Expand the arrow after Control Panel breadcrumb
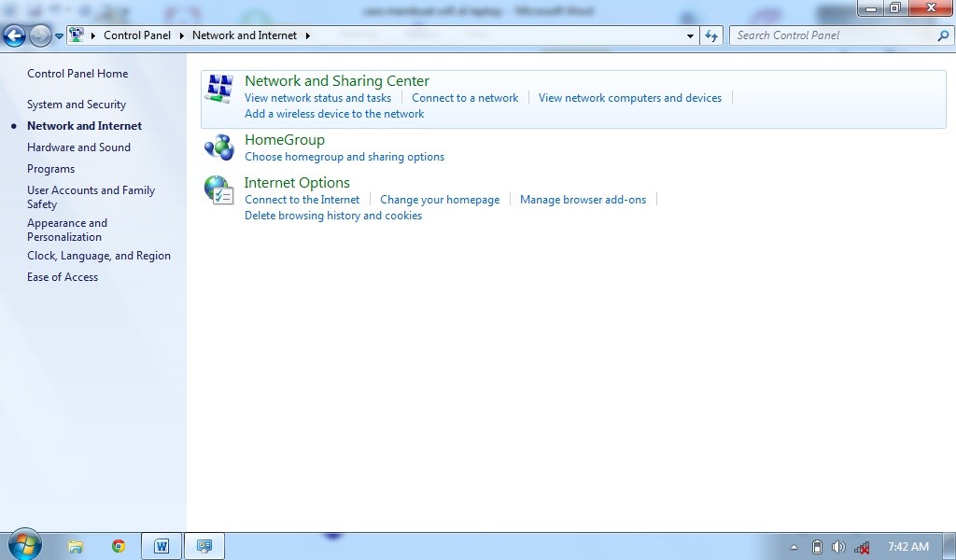The height and width of the screenshot is (560, 956). point(182,36)
